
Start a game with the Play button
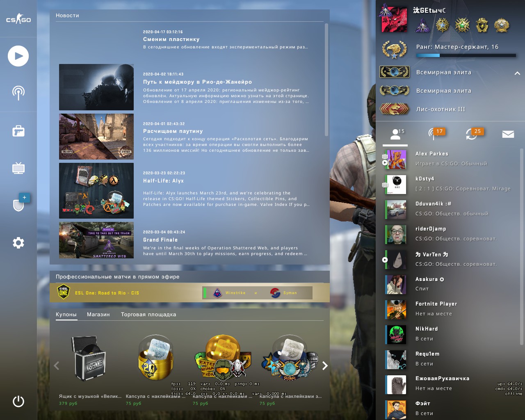coord(18,56)
